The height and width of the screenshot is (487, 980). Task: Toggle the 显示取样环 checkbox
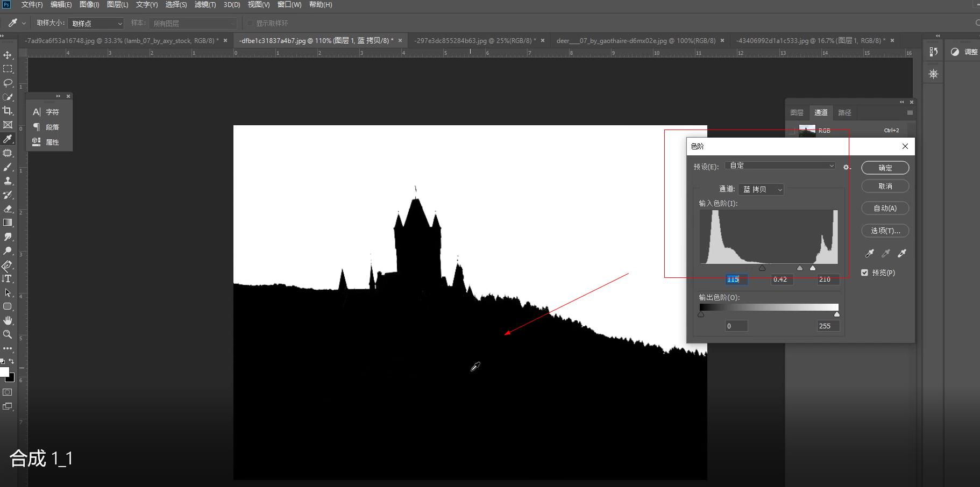(x=250, y=23)
